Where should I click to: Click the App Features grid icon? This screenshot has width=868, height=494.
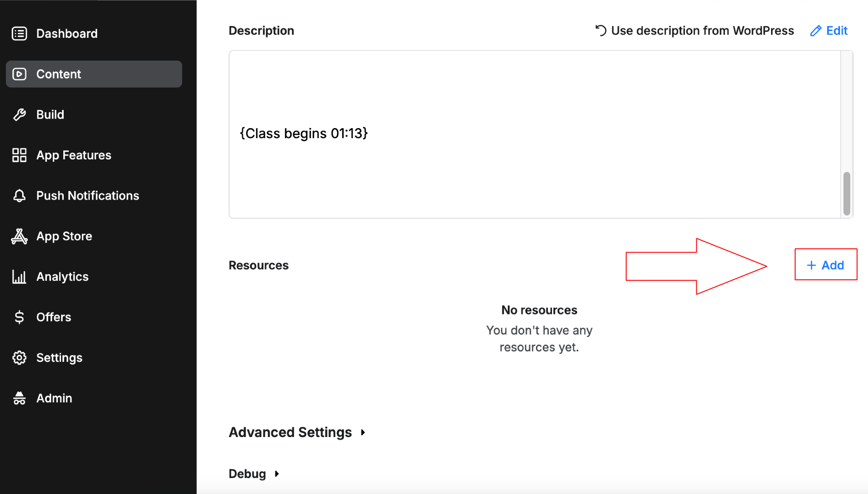[19, 155]
